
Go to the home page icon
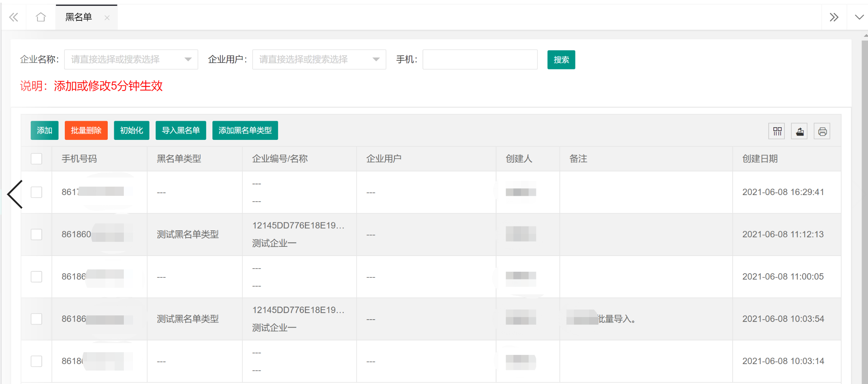(x=41, y=17)
